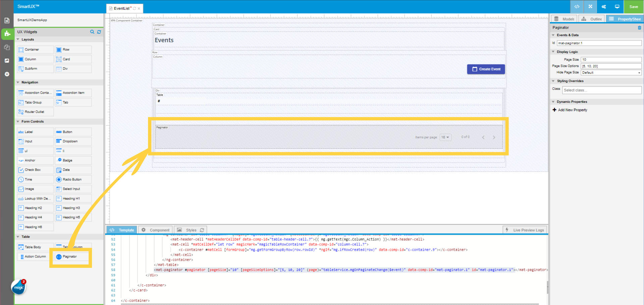This screenshot has width=644, height=305.
Task: Click the refresh icon in UX Widgets header
Action: tap(99, 32)
